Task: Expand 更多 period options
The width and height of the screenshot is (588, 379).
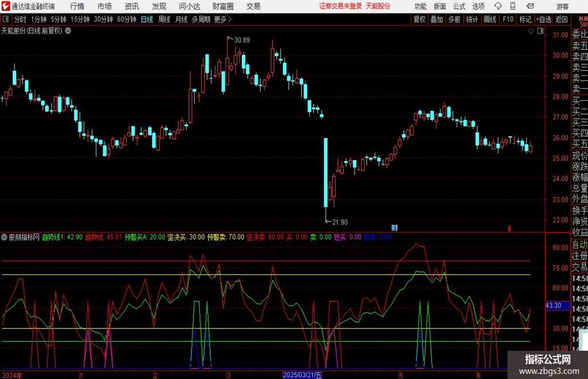Action: 223,19
